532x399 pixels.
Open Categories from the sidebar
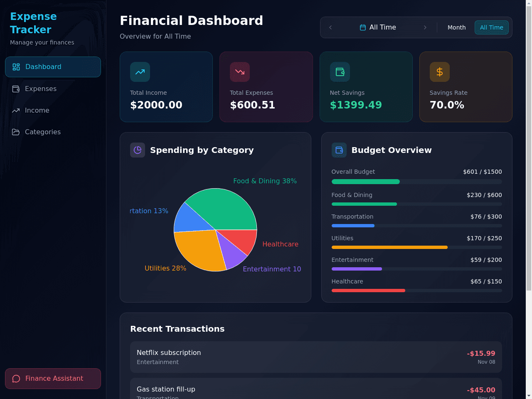[53, 132]
